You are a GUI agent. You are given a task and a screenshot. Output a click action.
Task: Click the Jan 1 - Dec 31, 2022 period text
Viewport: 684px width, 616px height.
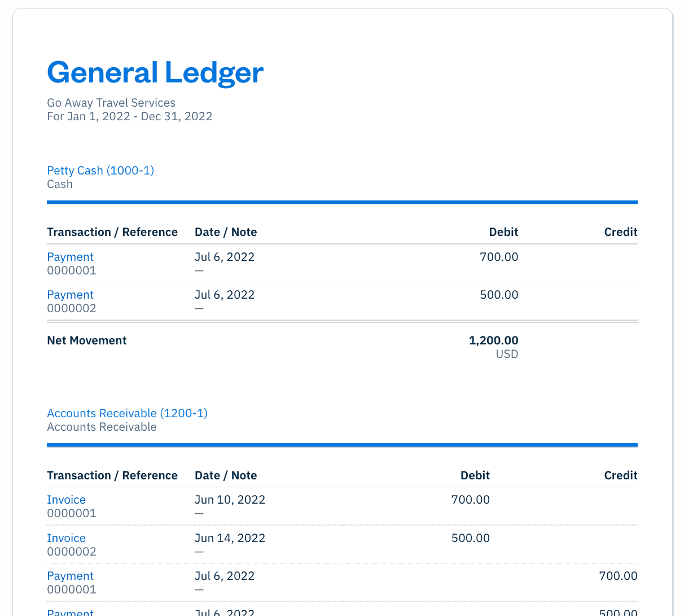129,116
